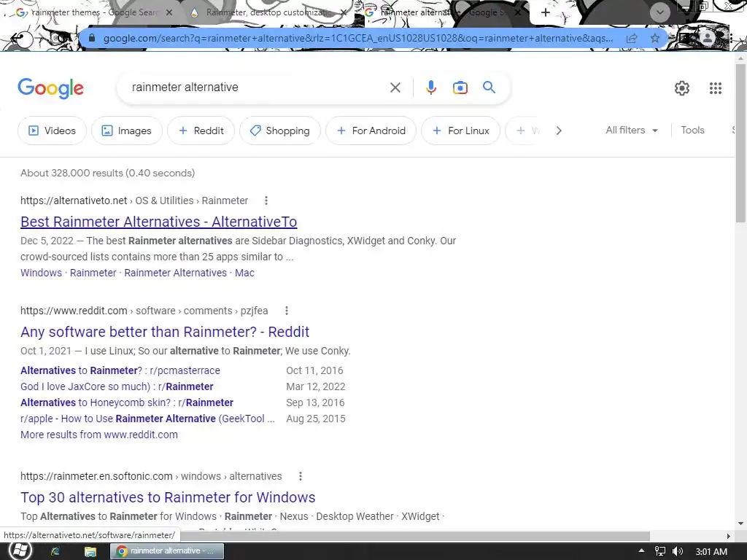Filter results by Videos
Viewport: 747px width, 560px height.
pyautogui.click(x=52, y=131)
